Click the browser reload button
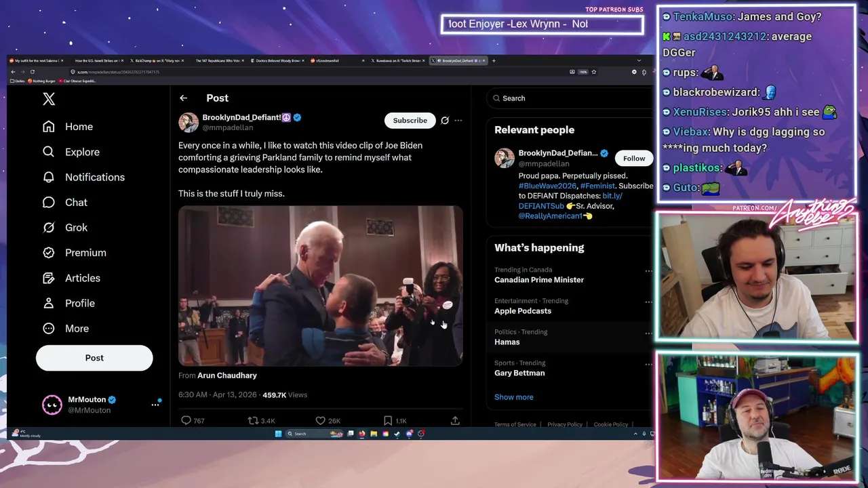The image size is (868, 488). tap(32, 72)
